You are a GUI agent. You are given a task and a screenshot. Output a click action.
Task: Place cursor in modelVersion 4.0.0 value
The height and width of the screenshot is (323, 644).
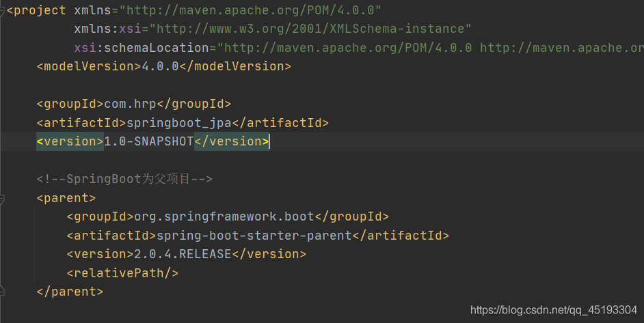tap(161, 66)
